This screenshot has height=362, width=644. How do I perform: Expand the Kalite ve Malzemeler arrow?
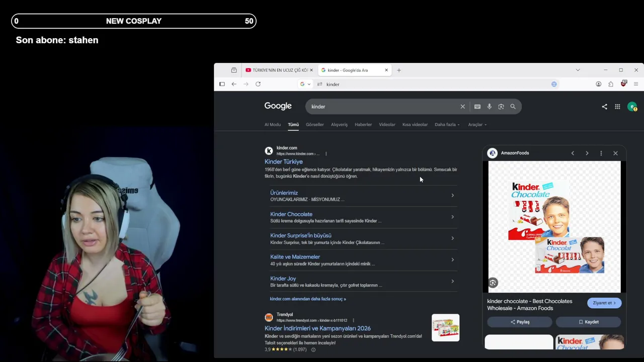click(452, 260)
